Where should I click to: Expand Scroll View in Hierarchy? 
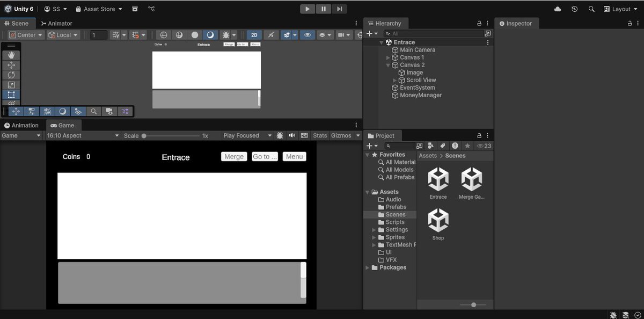click(x=395, y=80)
